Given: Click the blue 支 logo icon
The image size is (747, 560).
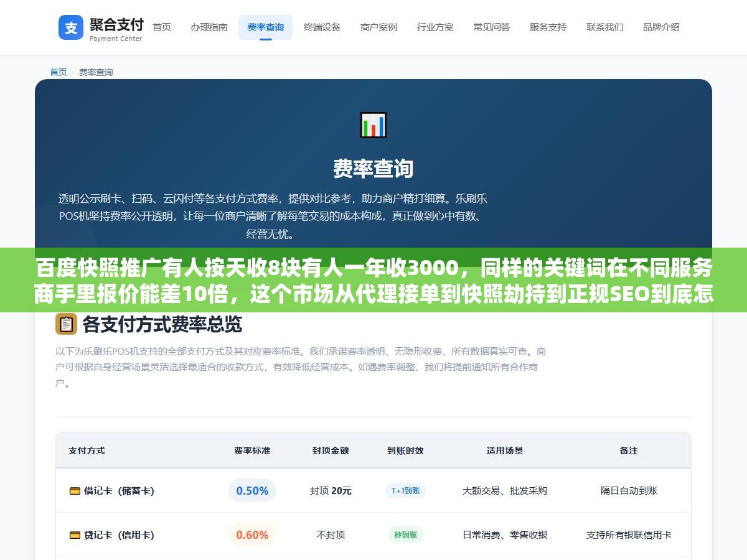Looking at the screenshot, I should point(71,27).
